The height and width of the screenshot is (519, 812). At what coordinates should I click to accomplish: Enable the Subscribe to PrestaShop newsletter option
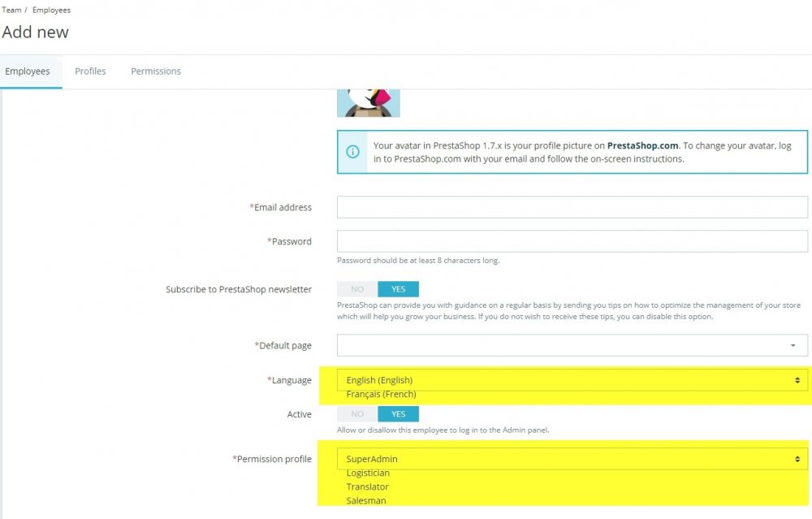click(x=398, y=288)
